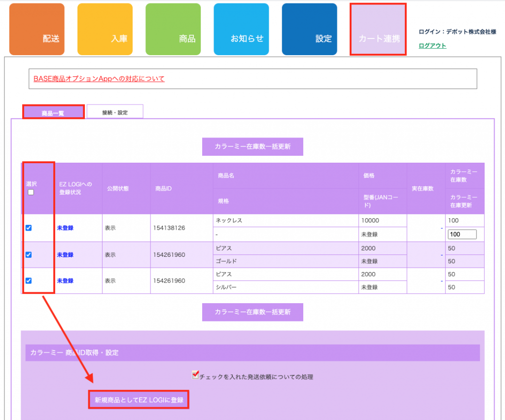
Task: Click カラーミー在庫数一括更新 button below the table
Action: click(x=252, y=312)
